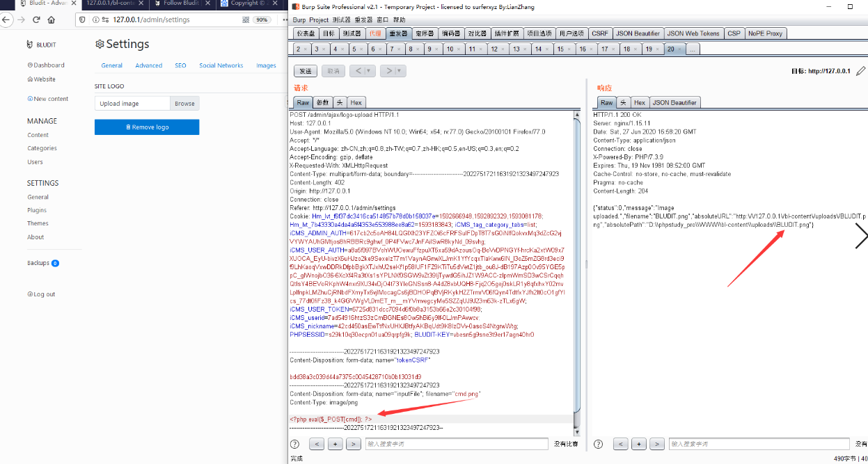Click '+' button in request search bar

click(335, 444)
